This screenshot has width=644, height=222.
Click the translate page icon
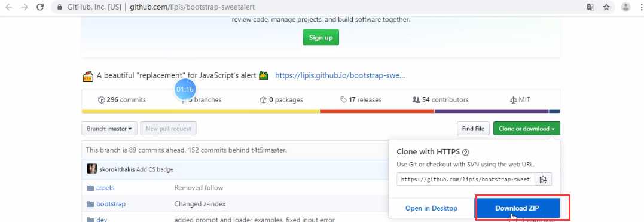coord(591,7)
